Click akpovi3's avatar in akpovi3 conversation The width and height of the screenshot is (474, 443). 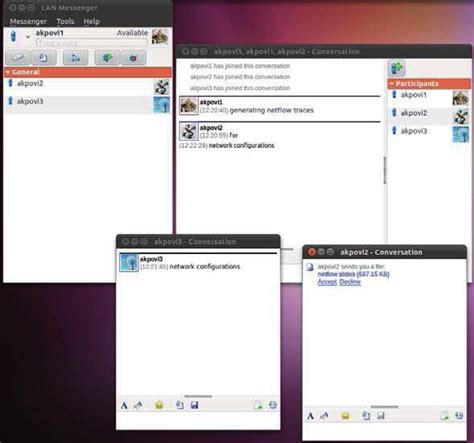[129, 263]
